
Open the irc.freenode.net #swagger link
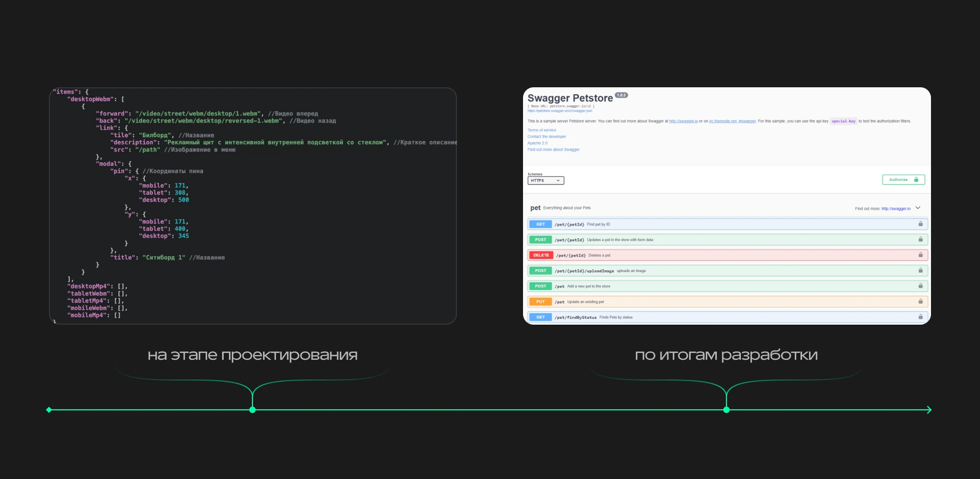click(x=732, y=121)
